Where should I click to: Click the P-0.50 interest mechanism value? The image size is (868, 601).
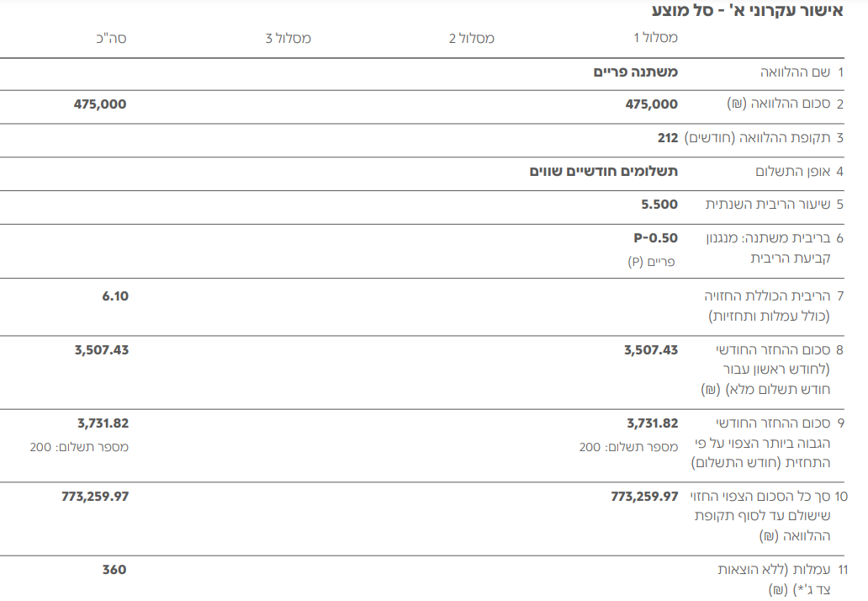click(655, 238)
